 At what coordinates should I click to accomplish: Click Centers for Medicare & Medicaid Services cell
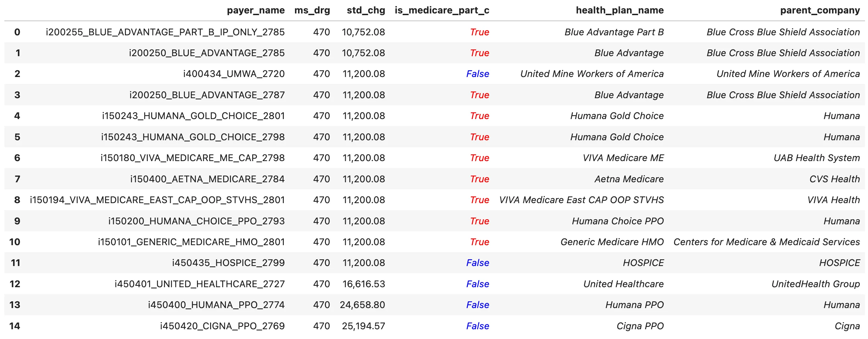[x=767, y=242]
